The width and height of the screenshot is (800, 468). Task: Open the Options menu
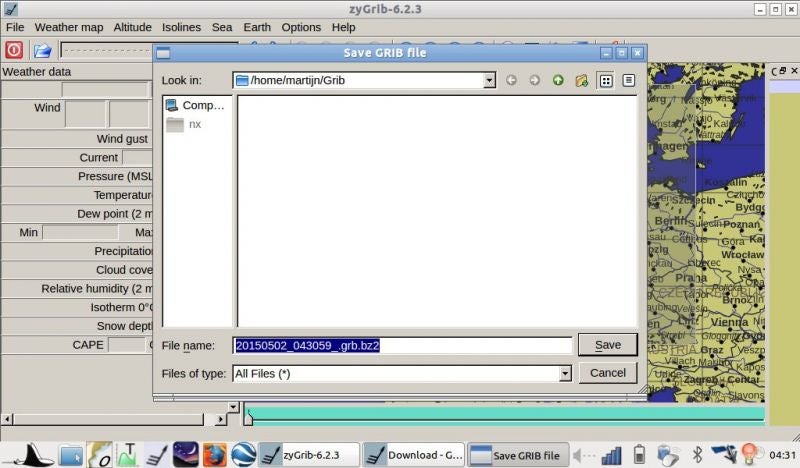pos(301,27)
